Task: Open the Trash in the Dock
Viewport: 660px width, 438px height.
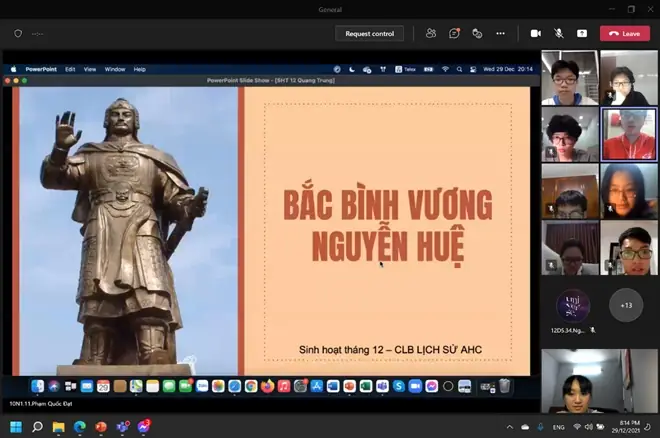Action: pos(504,386)
